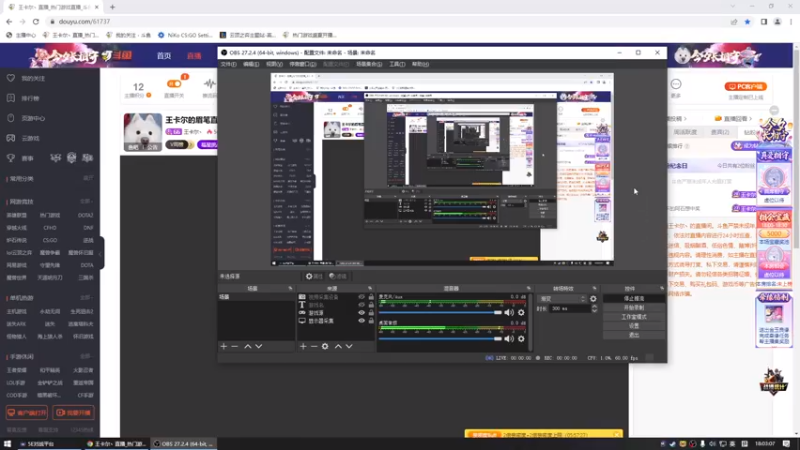Move selected source down
The width and height of the screenshot is (800, 450).
coord(349,346)
